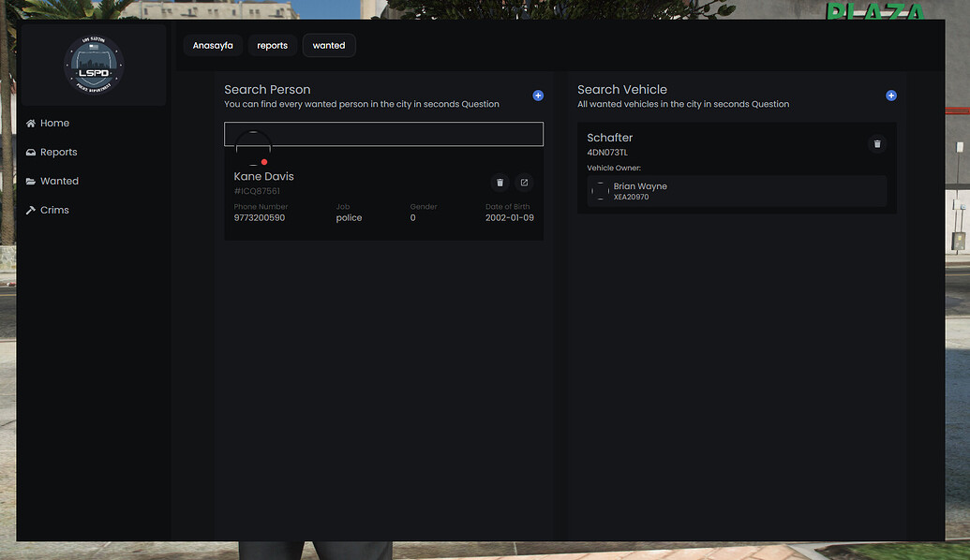
Task: Switch to the reports tab
Action: [x=272, y=46]
